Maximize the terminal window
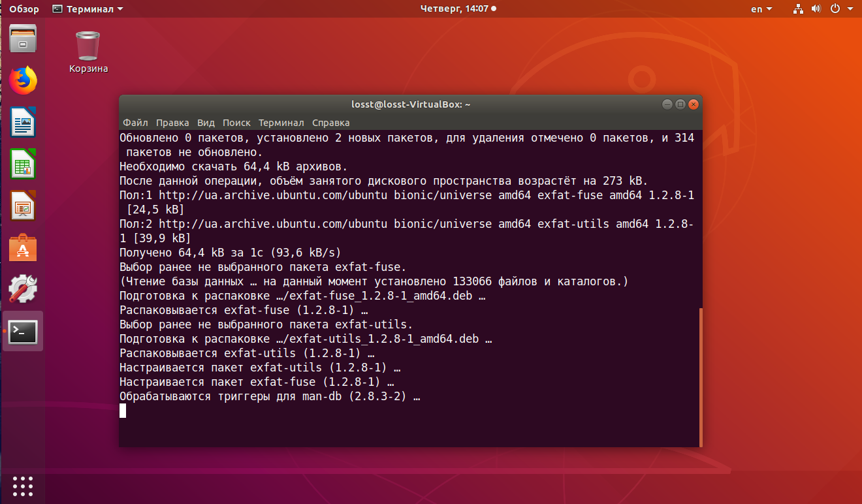Viewport: 862px width, 504px height. [680, 104]
